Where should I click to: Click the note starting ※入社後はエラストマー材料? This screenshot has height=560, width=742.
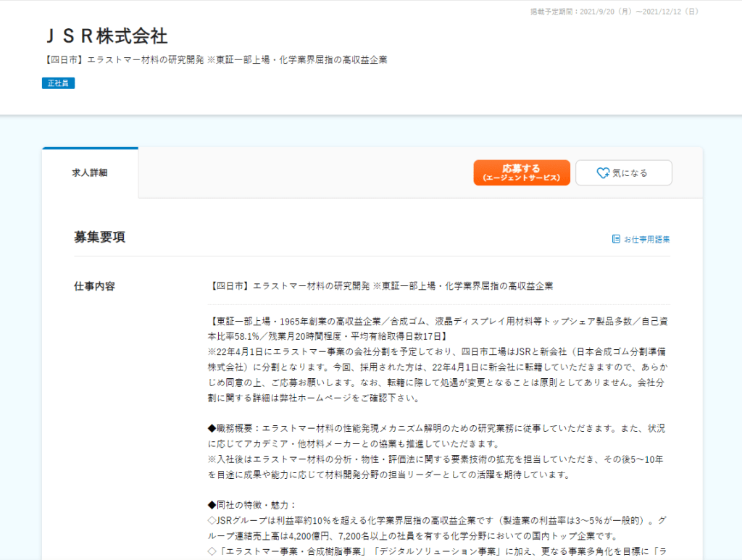tap(435, 467)
